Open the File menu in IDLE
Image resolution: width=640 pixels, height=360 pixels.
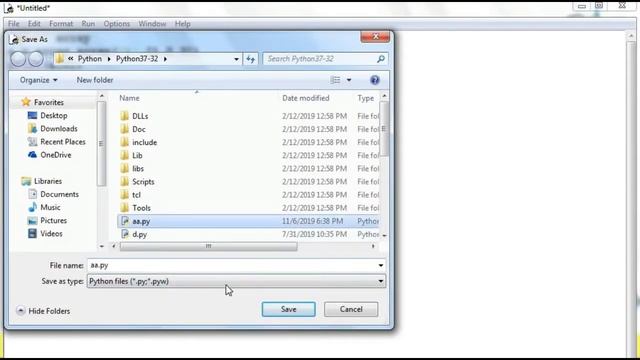point(13,24)
